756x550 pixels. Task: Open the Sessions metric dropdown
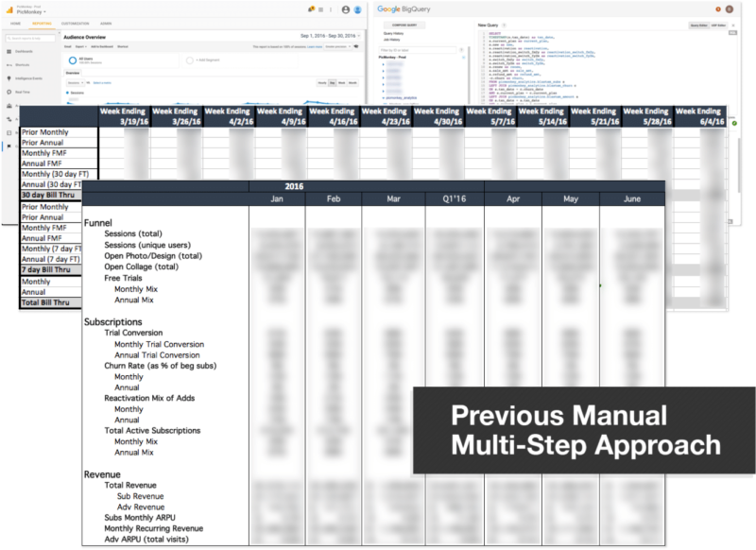click(75, 83)
